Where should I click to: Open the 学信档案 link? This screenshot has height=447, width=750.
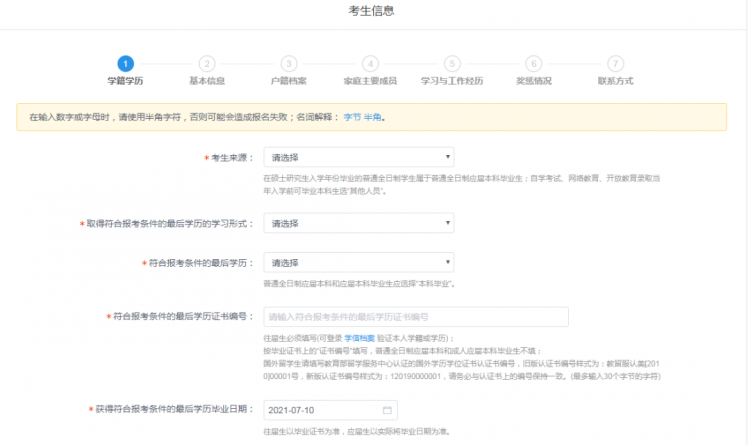pos(359,338)
